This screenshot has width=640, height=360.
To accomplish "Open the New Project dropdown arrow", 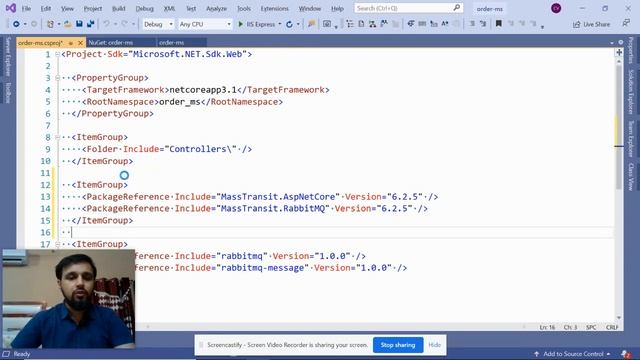I will pyautogui.click(x=59, y=24).
